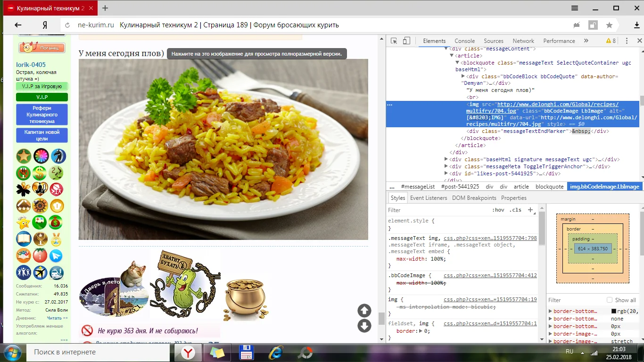Screen dimensions: 644x362
Task: Click the red tomato badge
Action: click(x=40, y=255)
